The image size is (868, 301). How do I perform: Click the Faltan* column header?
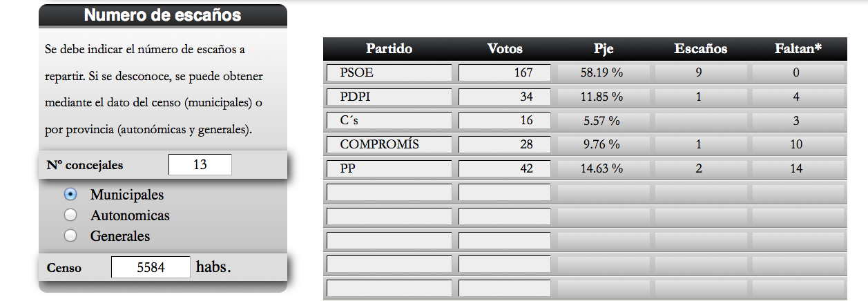(798, 49)
